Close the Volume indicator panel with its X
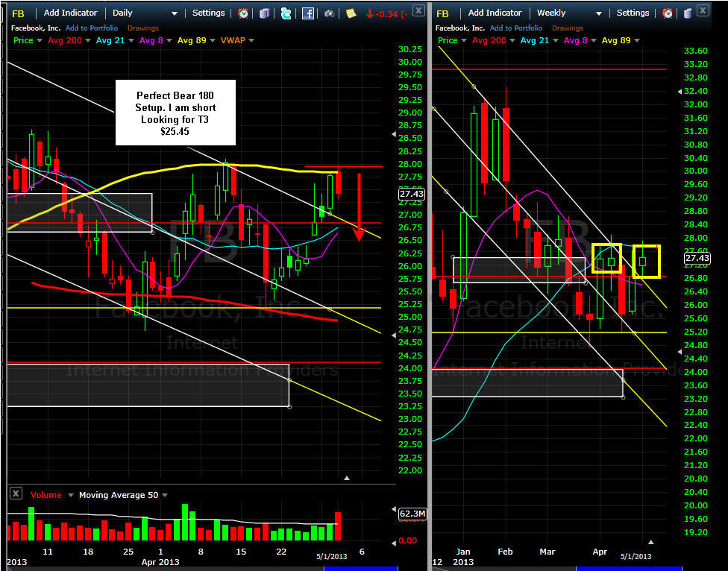 [x=16, y=493]
